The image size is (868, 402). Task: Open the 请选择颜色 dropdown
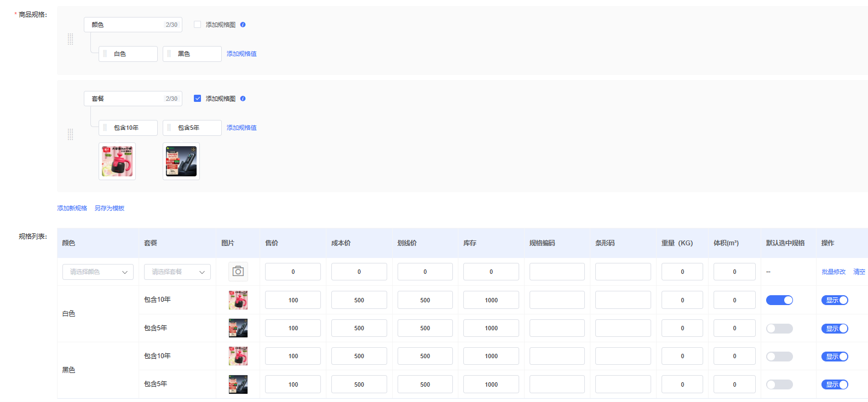(x=98, y=272)
